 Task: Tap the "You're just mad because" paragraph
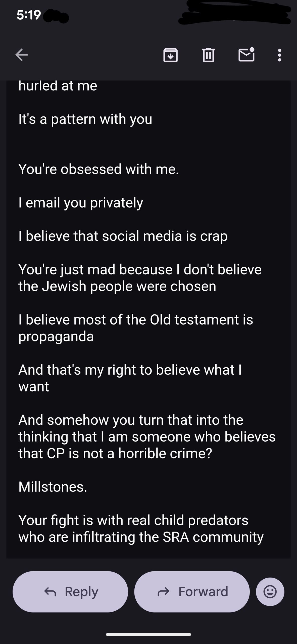(x=140, y=278)
